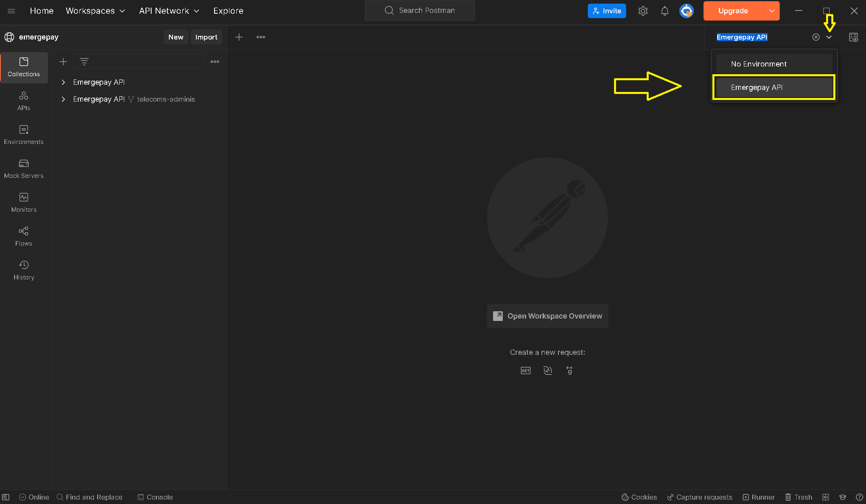Launch the collection Runner
The width and height of the screenshot is (866, 504).
[758, 497]
